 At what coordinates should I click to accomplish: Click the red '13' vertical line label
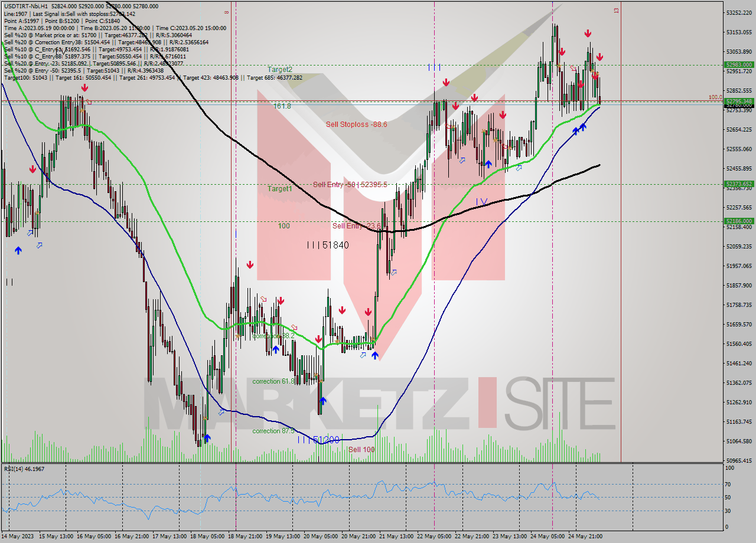[616, 11]
